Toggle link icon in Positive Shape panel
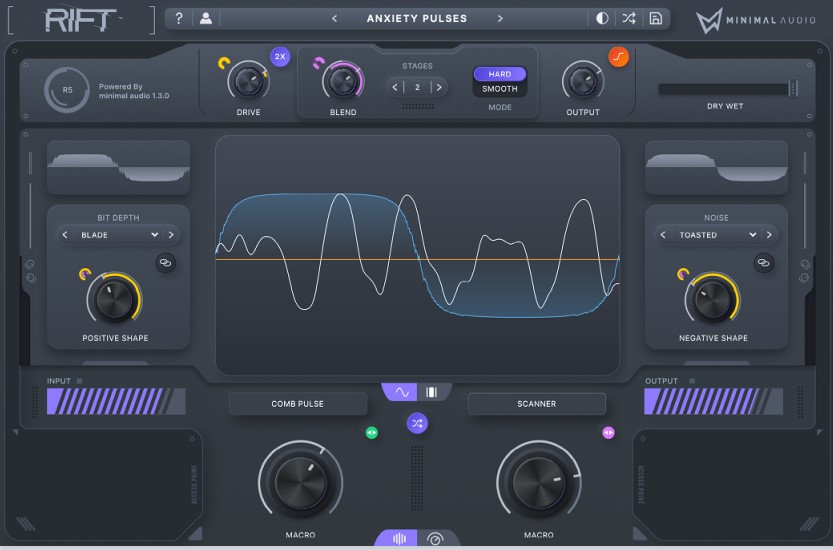833x550 pixels. 166,263
